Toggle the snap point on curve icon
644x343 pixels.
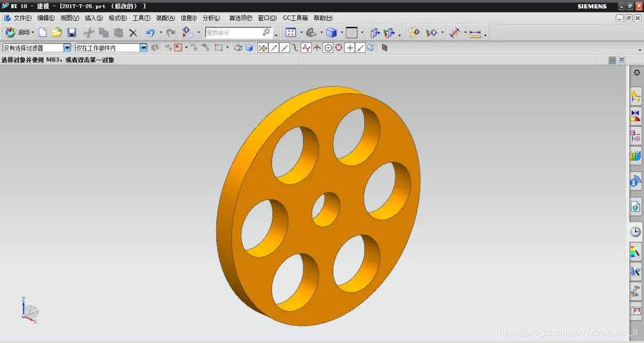pos(360,48)
